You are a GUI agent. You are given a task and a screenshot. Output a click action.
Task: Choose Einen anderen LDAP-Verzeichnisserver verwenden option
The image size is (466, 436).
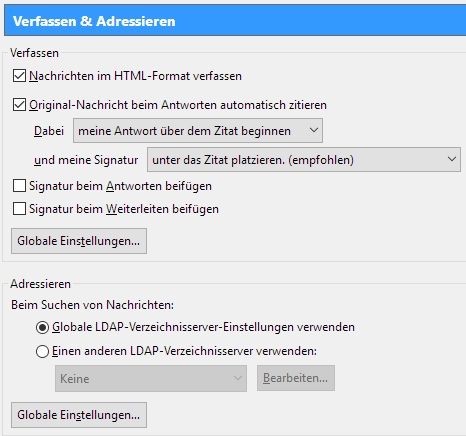tap(42, 351)
